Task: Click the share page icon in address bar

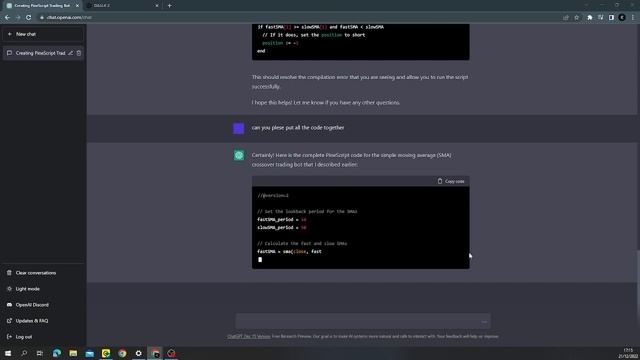Action: tap(566, 17)
